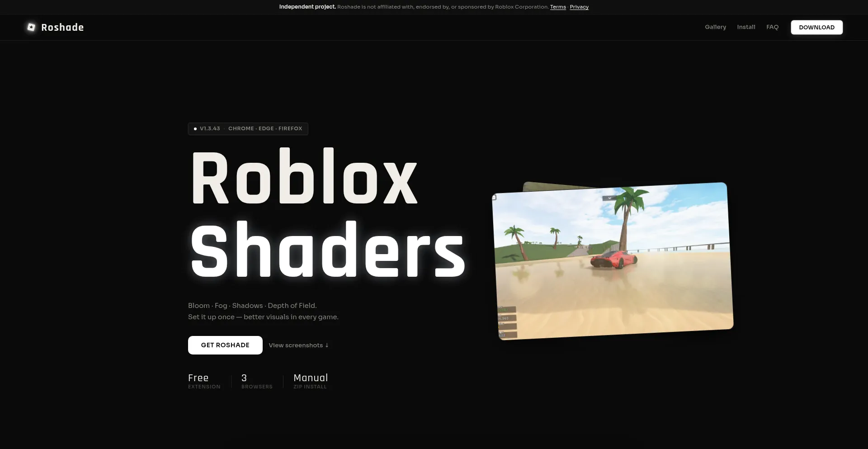
Task: Click the DOWNLOAD button in header
Action: click(816, 27)
